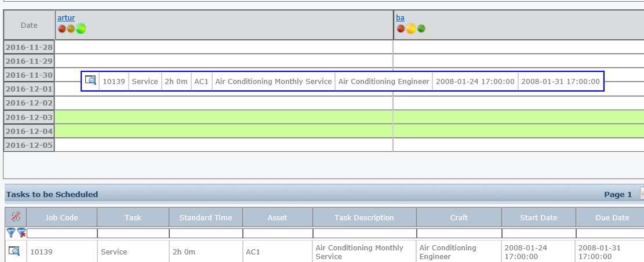Click the Job Code filter input field
Viewport: 644px width, 262px height.
(61, 233)
